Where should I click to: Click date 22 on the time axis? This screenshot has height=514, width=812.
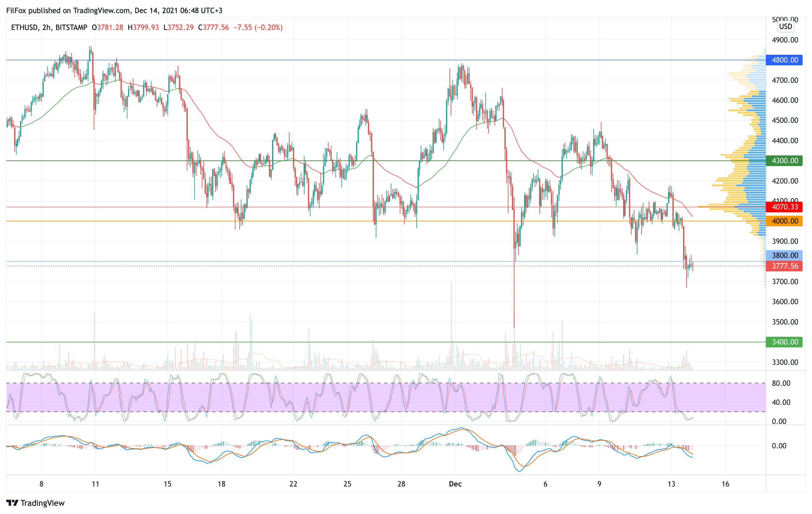pos(293,484)
